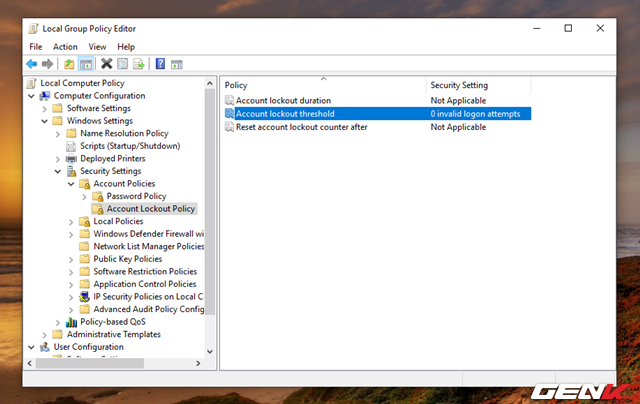Click the Back arrow toolbar icon
Screen dimensions: 640x404
31,64
